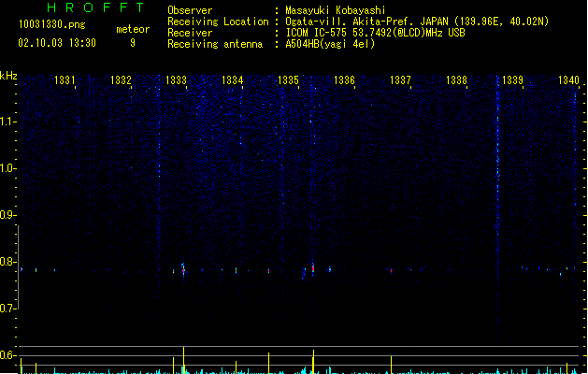Screen dimensions: 588x374
Task: Click the 1.1 frequency axis label
Action: click(x=7, y=122)
